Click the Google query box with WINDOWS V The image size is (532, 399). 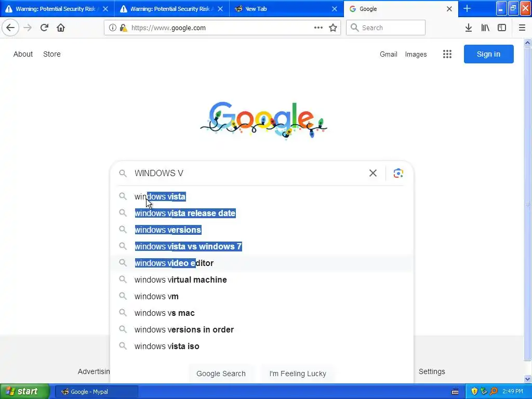249,173
